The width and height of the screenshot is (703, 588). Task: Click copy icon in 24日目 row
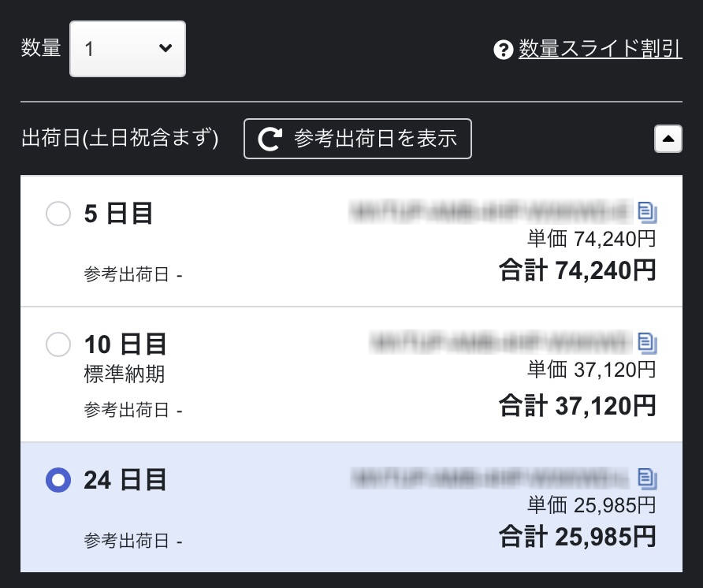pos(647,478)
